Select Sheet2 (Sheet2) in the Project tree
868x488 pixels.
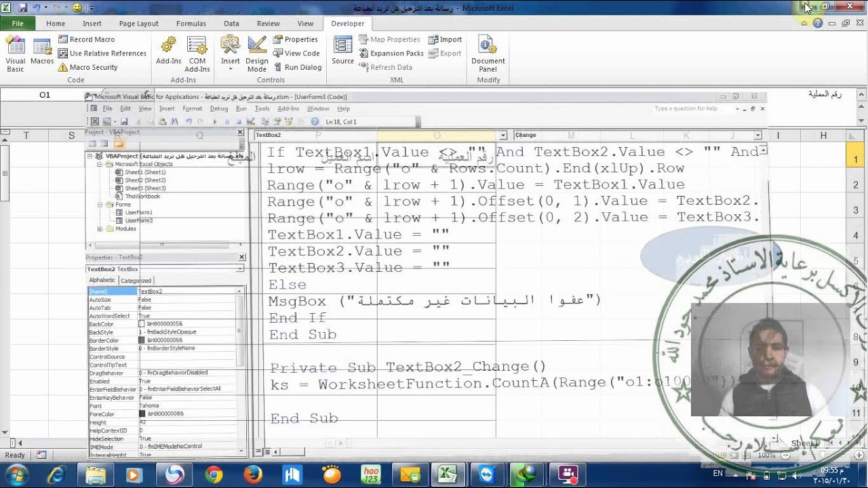(x=140, y=180)
